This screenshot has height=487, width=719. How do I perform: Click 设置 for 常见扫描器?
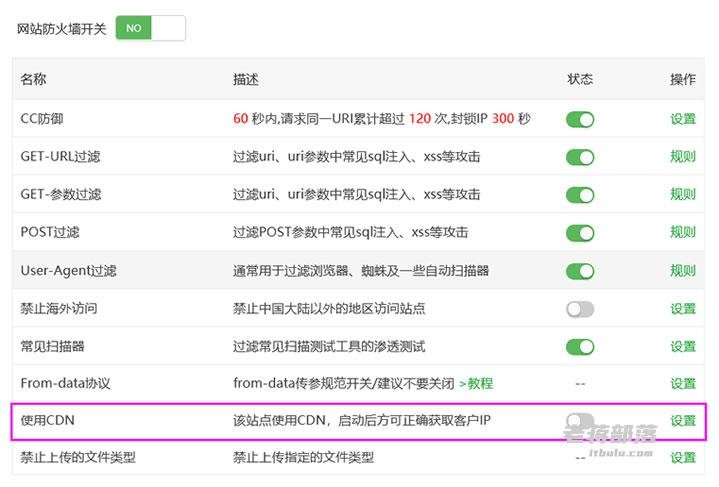click(683, 347)
